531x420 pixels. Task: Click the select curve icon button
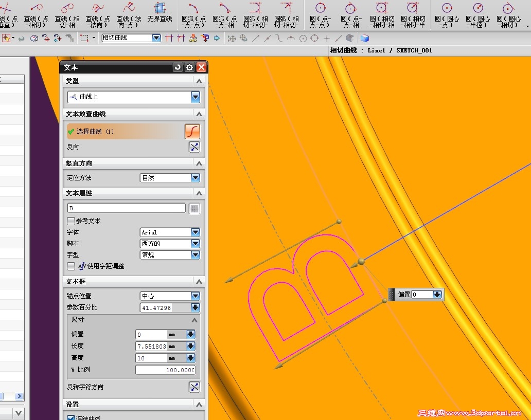click(x=192, y=131)
